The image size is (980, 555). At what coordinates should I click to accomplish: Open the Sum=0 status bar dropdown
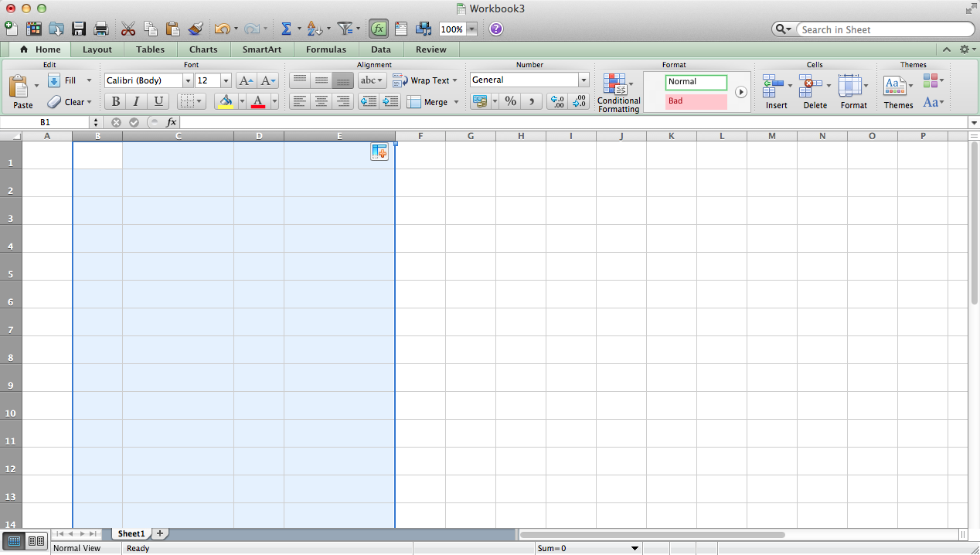click(635, 548)
